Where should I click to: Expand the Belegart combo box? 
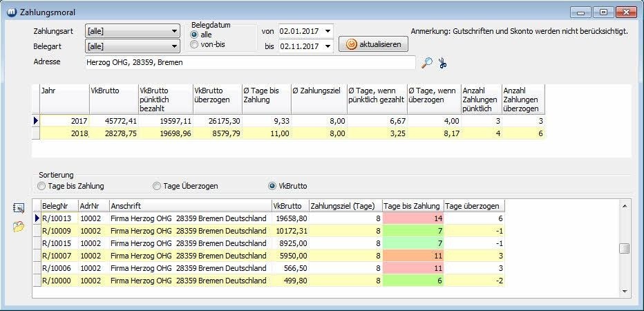point(175,46)
